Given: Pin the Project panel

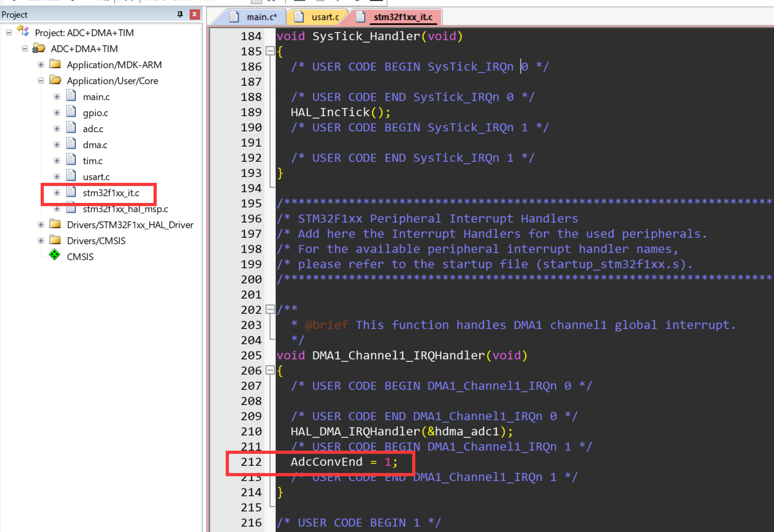Looking at the screenshot, I should pyautogui.click(x=180, y=14).
